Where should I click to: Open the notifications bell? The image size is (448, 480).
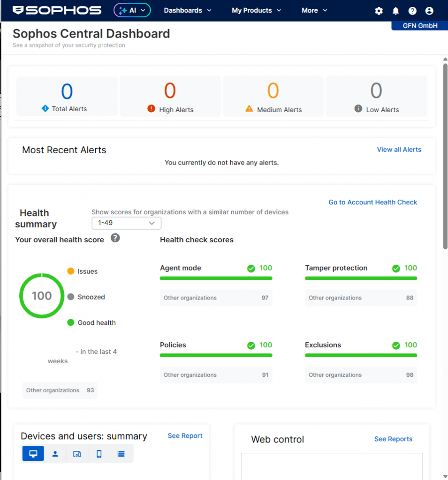click(x=395, y=11)
